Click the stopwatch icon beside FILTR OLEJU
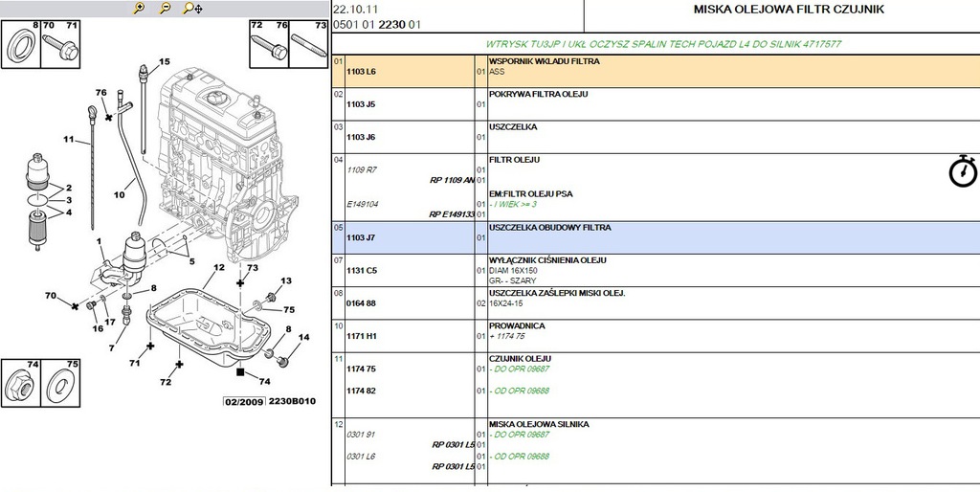980x492 pixels. point(962,169)
